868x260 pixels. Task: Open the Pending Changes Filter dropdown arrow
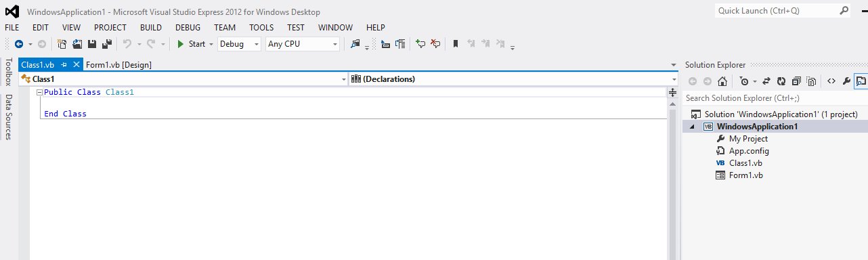[x=754, y=82]
